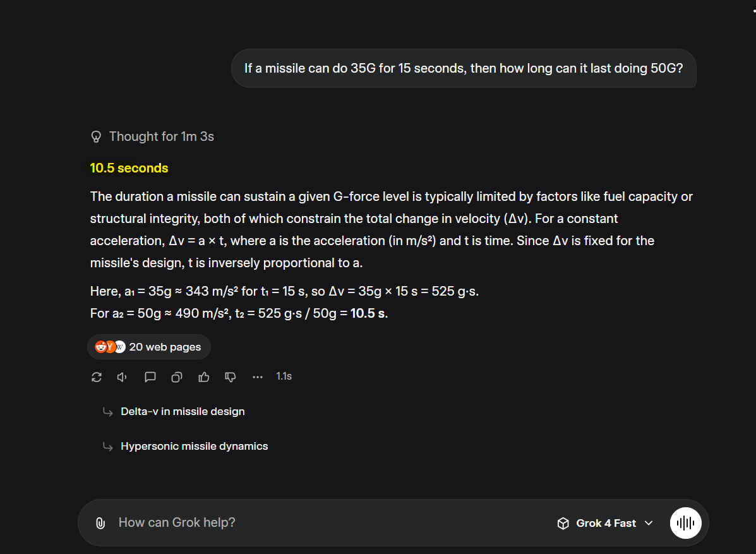Viewport: 756px width, 554px height.
Task: Select the "Delta-v in missile design" follow-up
Action: point(183,411)
